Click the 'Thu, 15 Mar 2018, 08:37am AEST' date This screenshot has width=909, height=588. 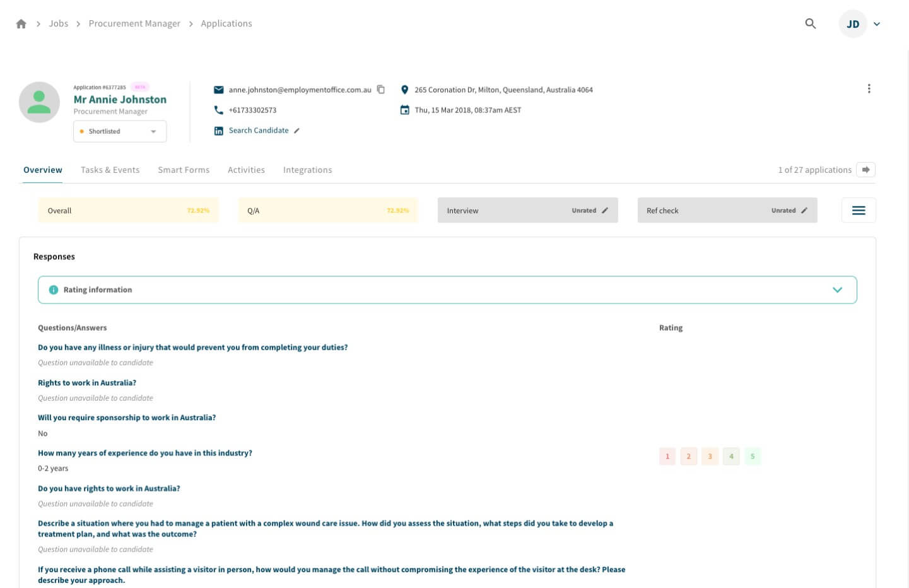(x=468, y=110)
